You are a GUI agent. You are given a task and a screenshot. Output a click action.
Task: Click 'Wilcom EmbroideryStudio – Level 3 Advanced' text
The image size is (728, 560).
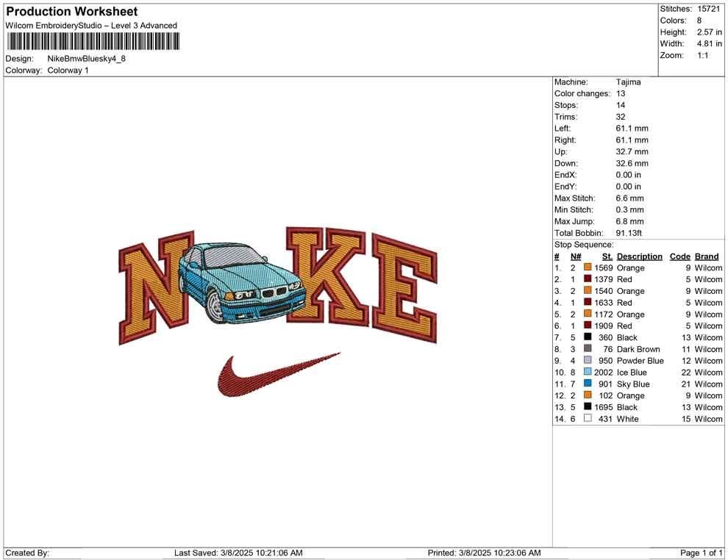pos(91,26)
